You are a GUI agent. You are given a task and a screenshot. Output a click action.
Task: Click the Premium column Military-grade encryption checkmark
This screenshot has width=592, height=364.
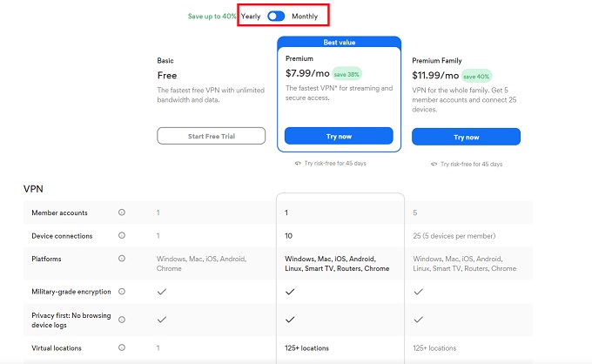pyautogui.click(x=289, y=292)
